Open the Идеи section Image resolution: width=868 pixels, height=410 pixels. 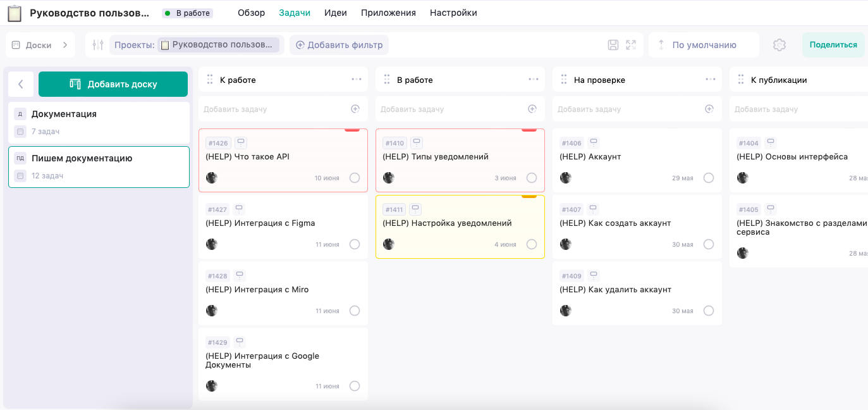click(336, 12)
